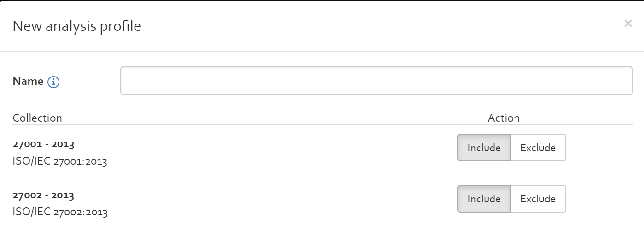The image size is (644, 248).
Task: Click the bold 27001 - 2013 collection name
Action: 43,144
